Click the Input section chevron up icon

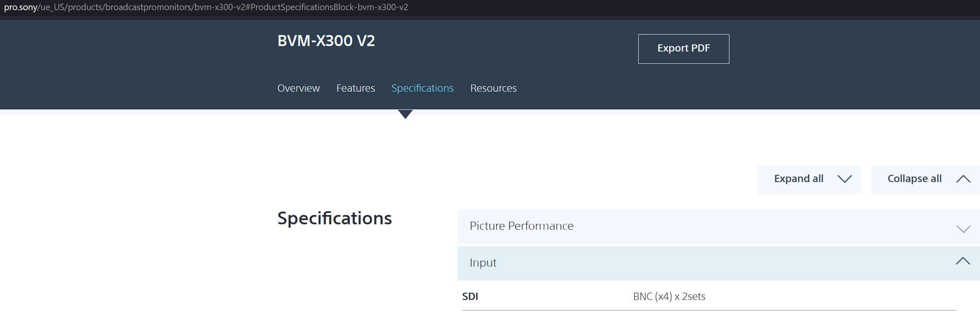point(963,261)
